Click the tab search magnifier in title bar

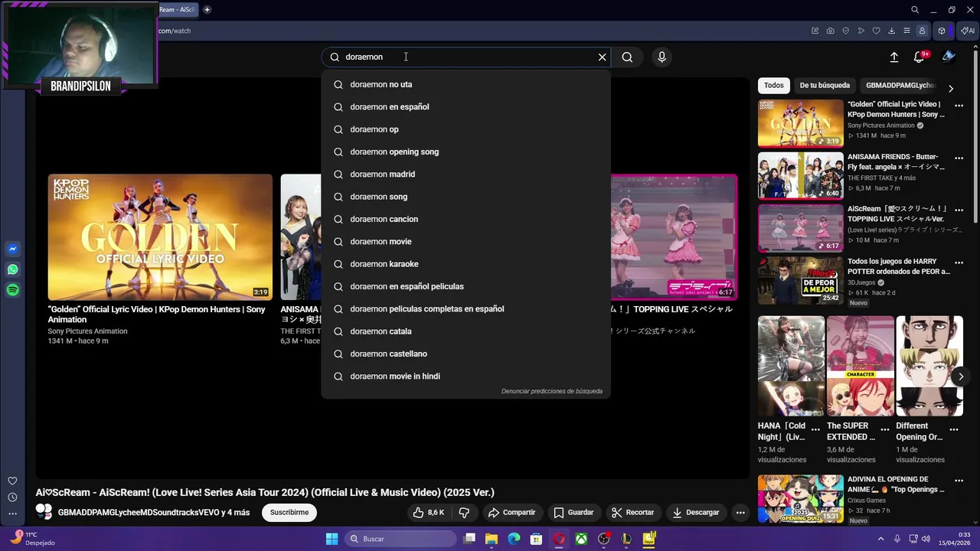915,10
